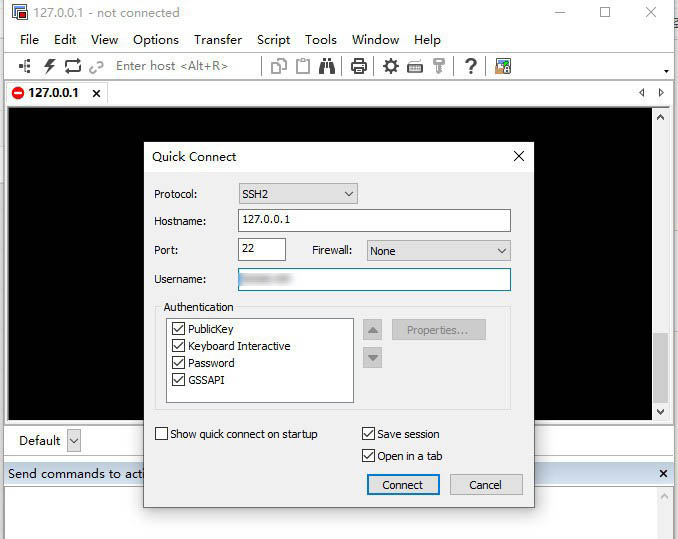Screen dimensions: 678x539
Task: Launch SecureFX toolbar icon
Action: tap(503, 66)
